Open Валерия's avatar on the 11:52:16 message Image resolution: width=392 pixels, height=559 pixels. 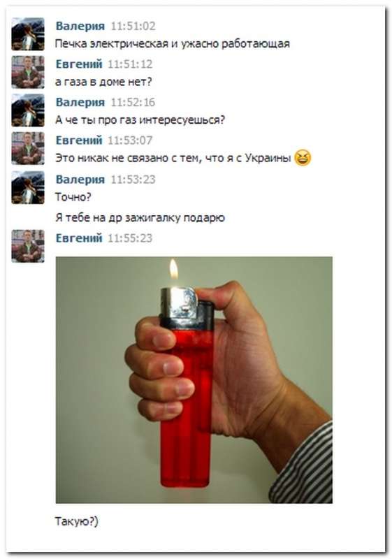(x=28, y=110)
